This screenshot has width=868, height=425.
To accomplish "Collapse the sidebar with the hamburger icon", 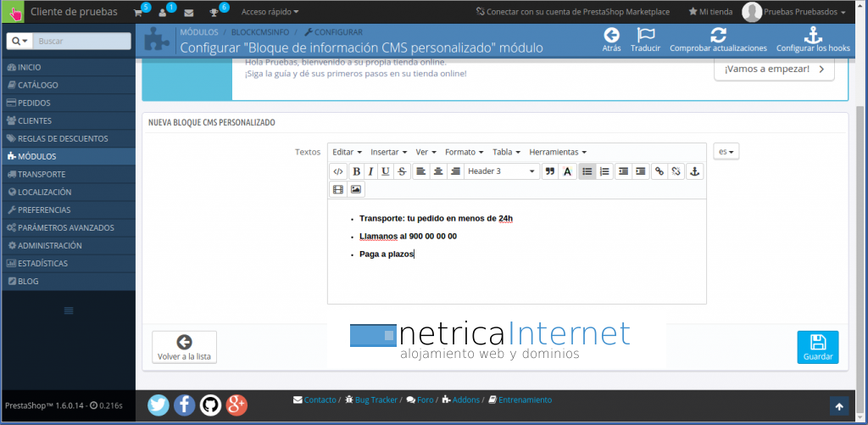I will (x=69, y=310).
